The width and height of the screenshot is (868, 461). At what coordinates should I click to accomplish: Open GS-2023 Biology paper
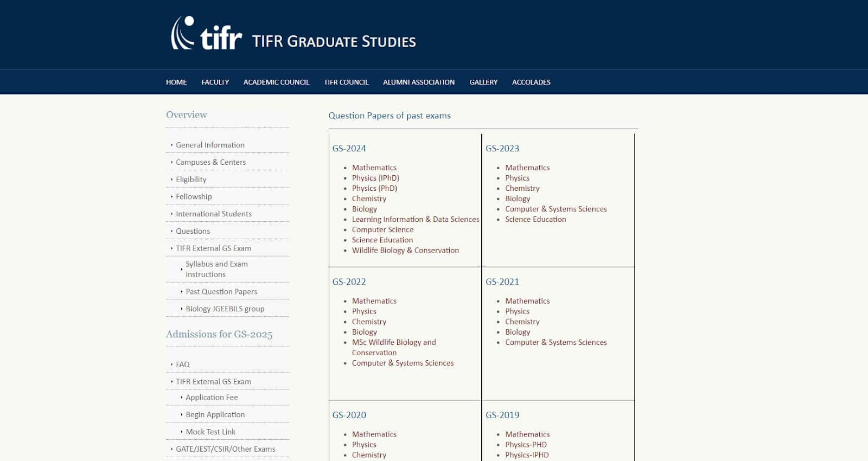tap(518, 199)
